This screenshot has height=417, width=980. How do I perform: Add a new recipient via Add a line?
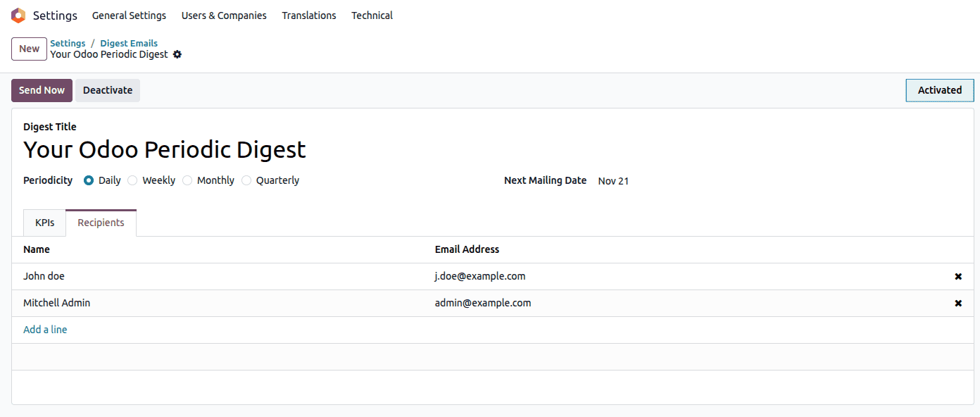[x=45, y=329]
